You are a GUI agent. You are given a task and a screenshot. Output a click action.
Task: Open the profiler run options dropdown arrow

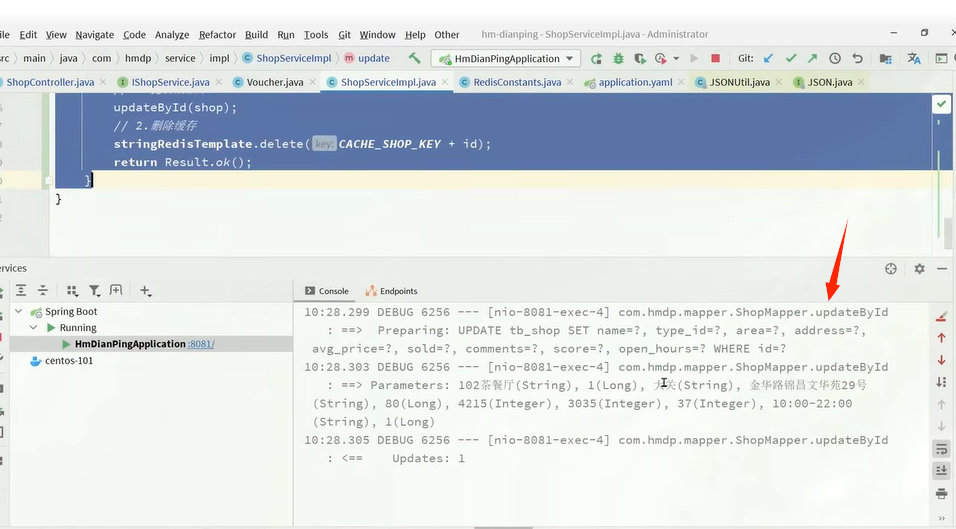click(676, 59)
